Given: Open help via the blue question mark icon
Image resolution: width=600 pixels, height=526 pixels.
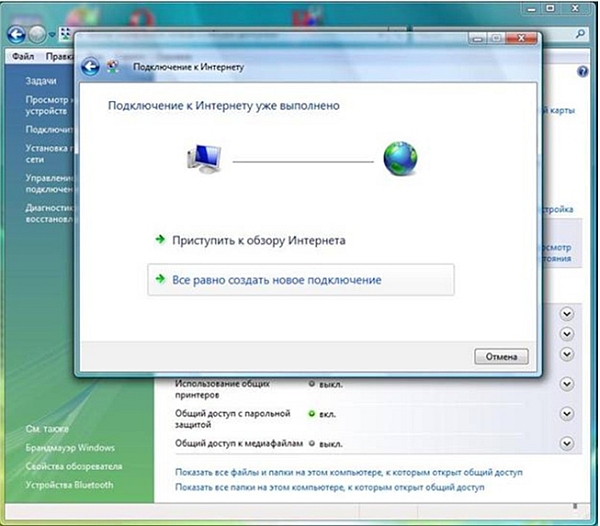Looking at the screenshot, I should (x=582, y=72).
